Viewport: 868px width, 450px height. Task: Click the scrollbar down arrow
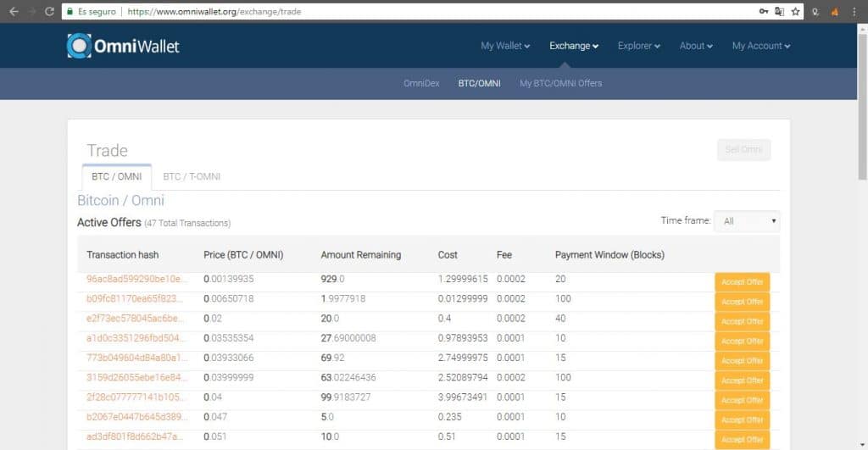(x=862, y=445)
